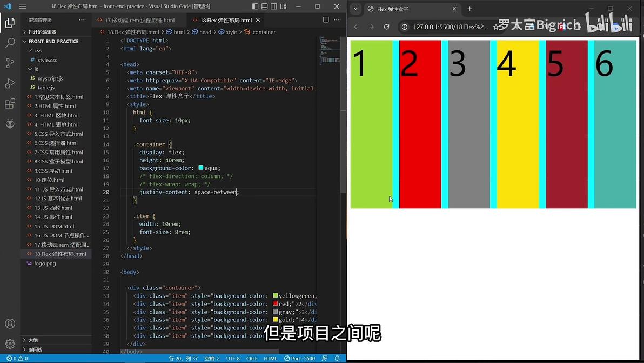Expand the 打开的编辑器 section
Viewport: 644px width, 363px height.
56,32
